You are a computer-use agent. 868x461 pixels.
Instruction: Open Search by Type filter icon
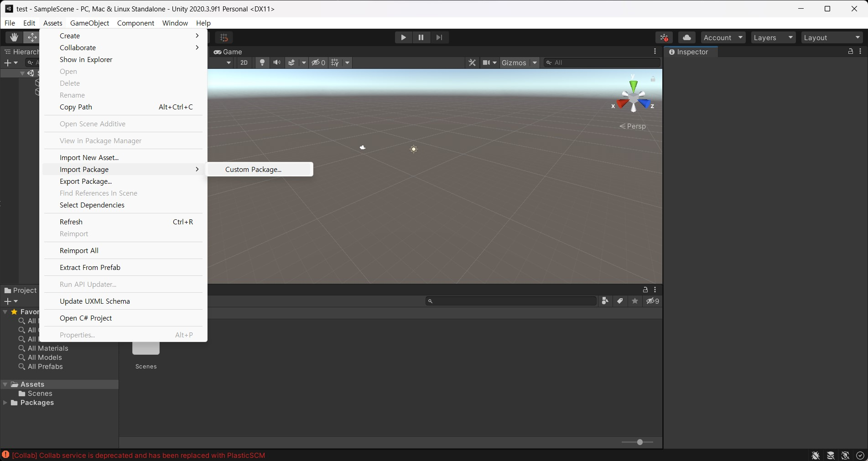click(x=605, y=301)
